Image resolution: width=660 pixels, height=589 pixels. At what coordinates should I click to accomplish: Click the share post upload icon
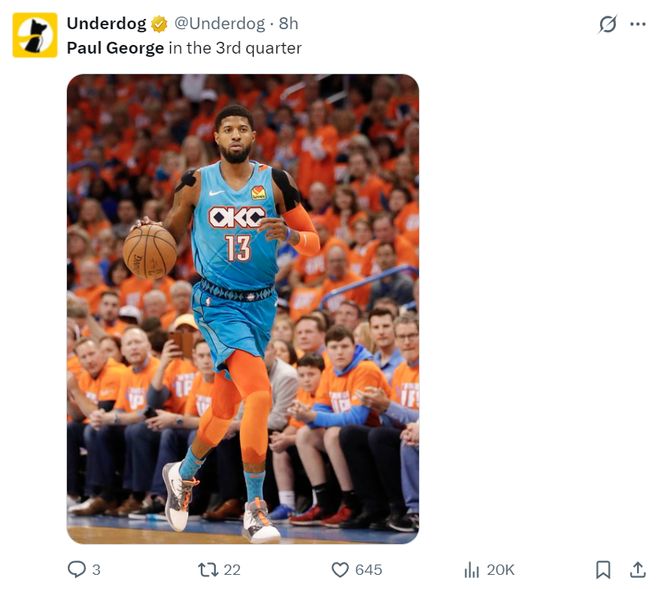tap(637, 569)
